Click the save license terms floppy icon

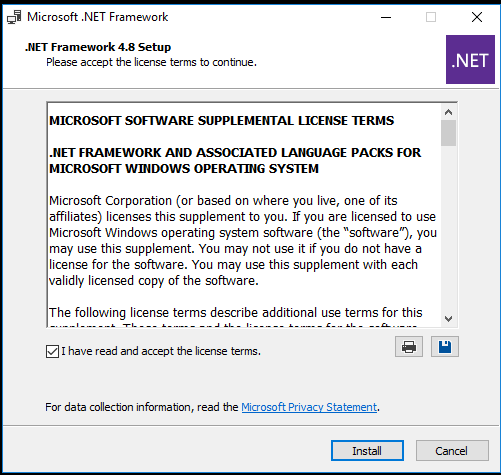tap(445, 347)
